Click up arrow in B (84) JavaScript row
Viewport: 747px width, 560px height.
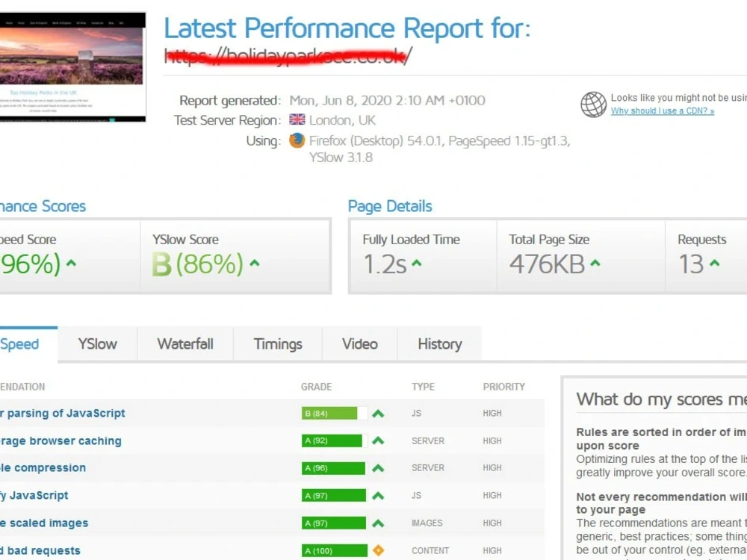378,414
